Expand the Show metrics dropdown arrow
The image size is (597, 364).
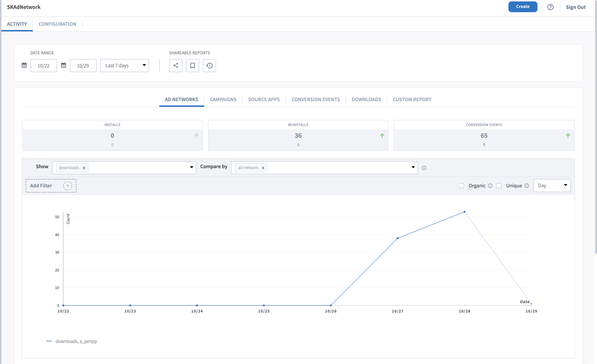point(192,167)
